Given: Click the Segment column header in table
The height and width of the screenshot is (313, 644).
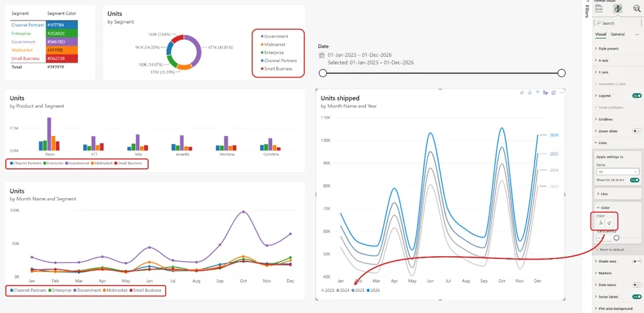Looking at the screenshot, I should [20, 13].
